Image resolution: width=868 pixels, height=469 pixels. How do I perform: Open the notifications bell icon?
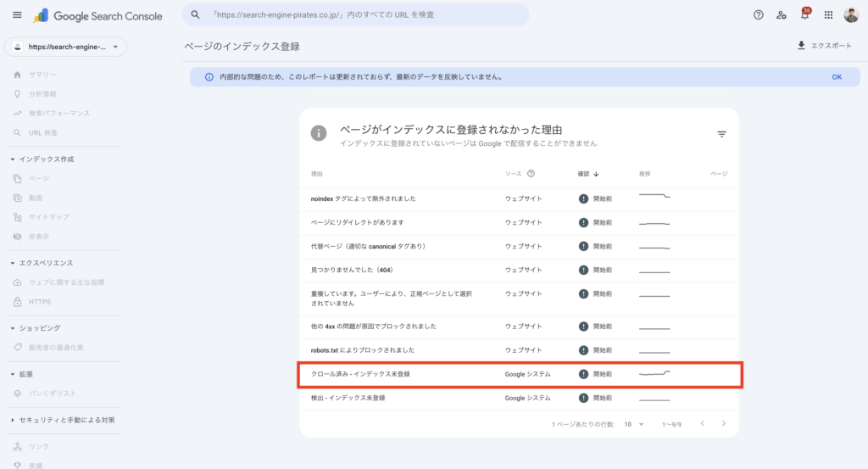[804, 15]
